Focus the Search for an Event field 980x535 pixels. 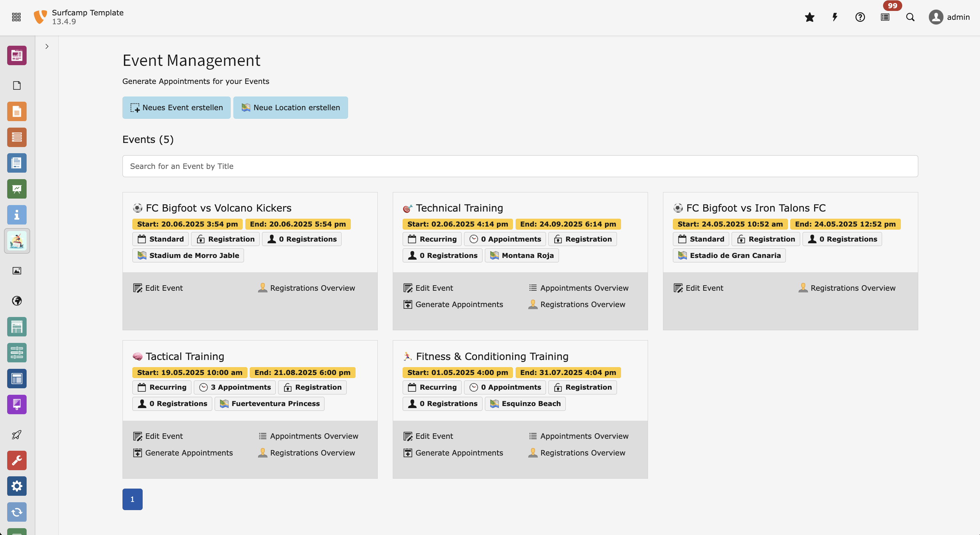point(520,166)
